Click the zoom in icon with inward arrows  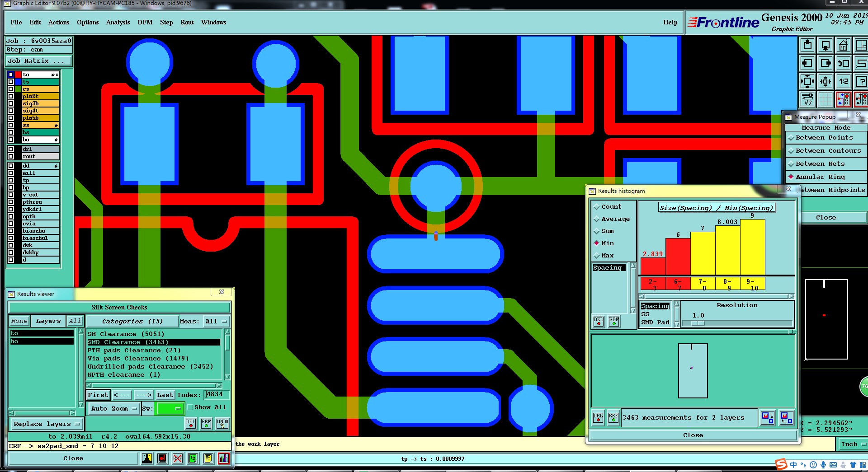[x=807, y=81]
